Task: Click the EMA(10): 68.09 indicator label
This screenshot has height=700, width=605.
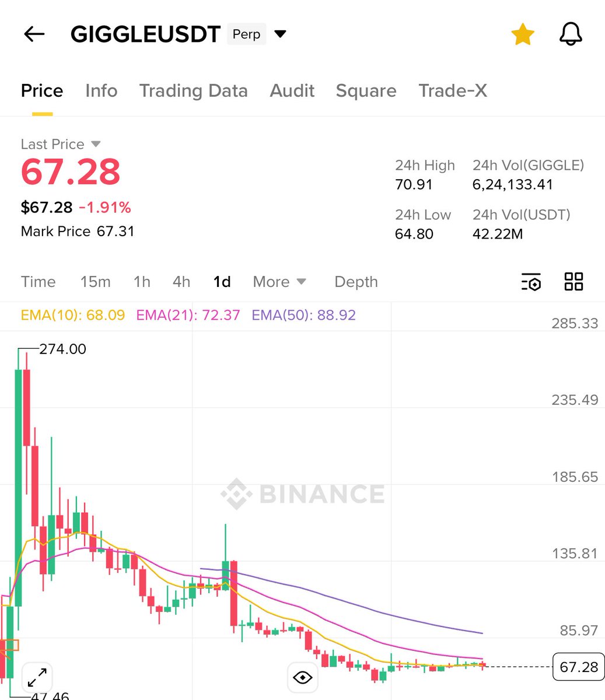Action: (73, 315)
